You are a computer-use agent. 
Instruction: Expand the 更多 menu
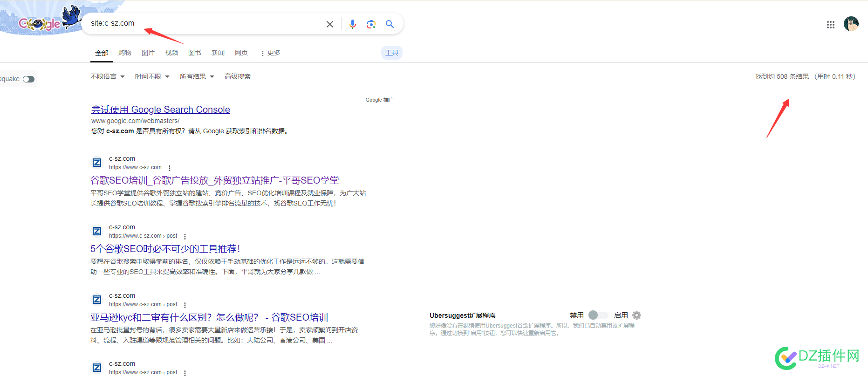click(x=271, y=53)
